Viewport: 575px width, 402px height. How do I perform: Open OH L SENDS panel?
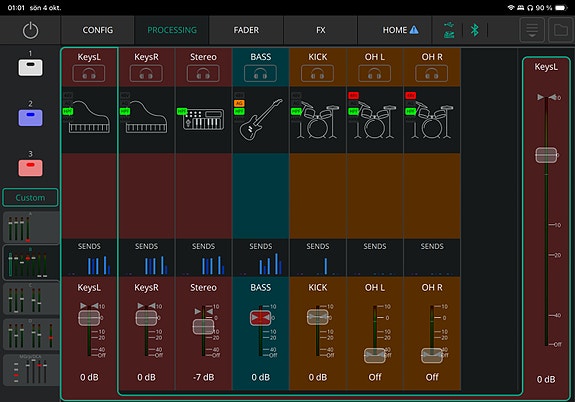tap(375, 258)
